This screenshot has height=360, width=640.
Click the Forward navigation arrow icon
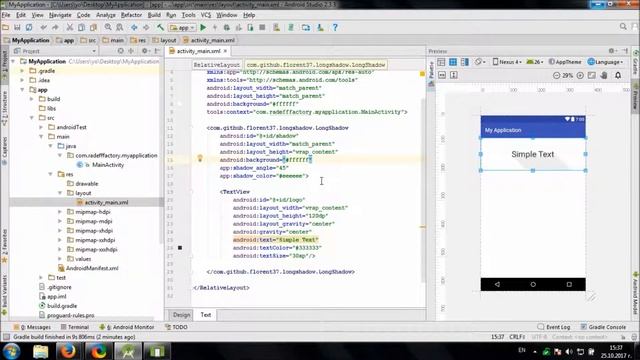point(146,27)
